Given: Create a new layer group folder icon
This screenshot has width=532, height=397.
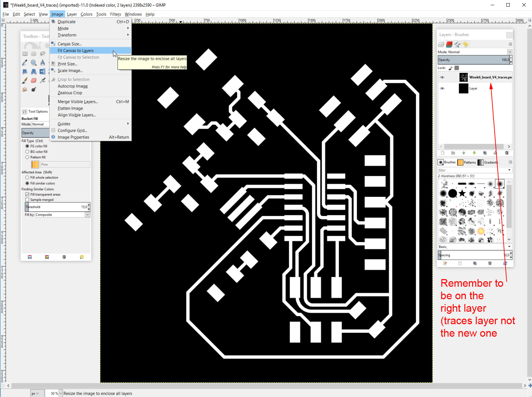Looking at the screenshot, I should [453, 153].
